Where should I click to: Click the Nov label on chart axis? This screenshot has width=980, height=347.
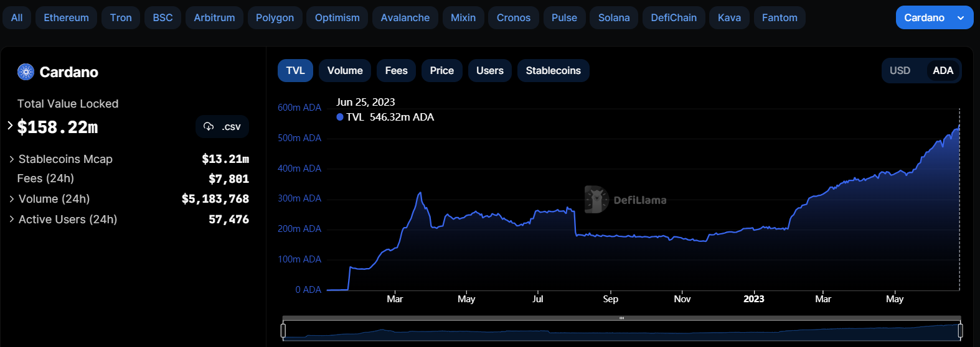(682, 299)
